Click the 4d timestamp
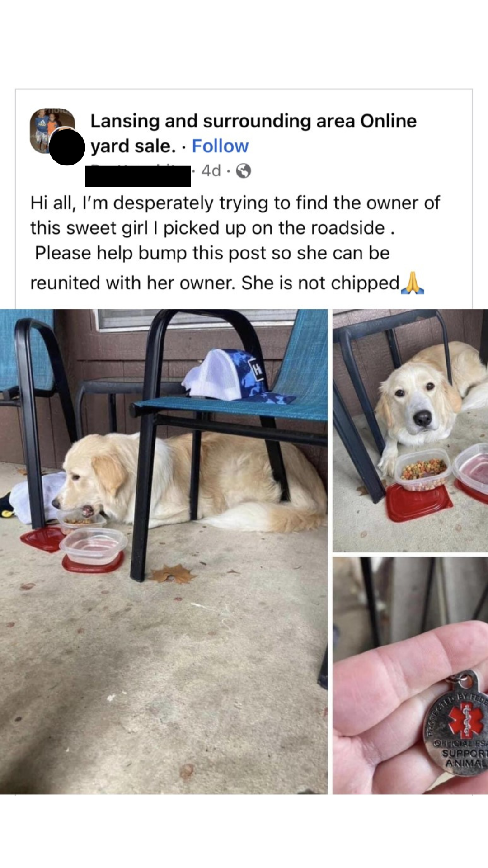 211,171
